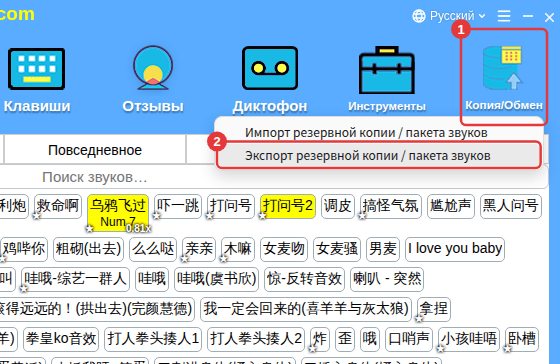Viewport: 560px width, 364px height.
Task: Toggle favorite star on 吓一跳
Action: [156, 216]
